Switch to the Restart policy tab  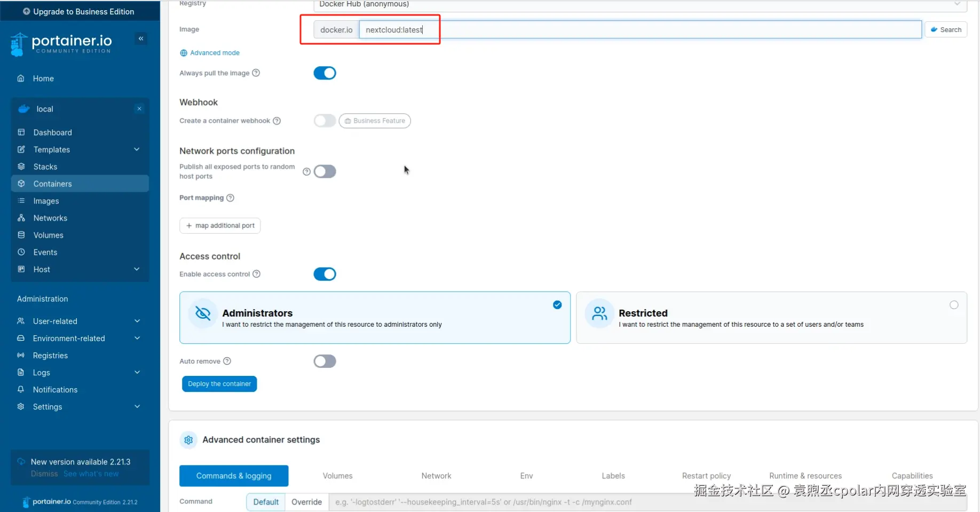pyautogui.click(x=706, y=476)
